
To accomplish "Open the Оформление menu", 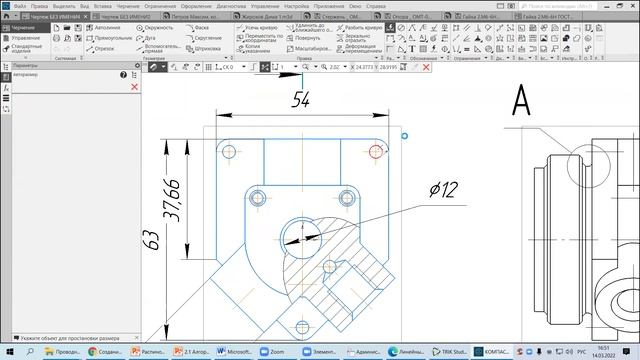I will 196,6.
